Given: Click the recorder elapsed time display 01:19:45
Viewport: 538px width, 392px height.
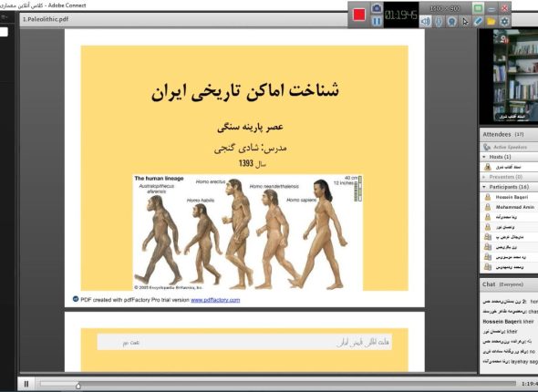Looking at the screenshot, I should coord(400,15).
